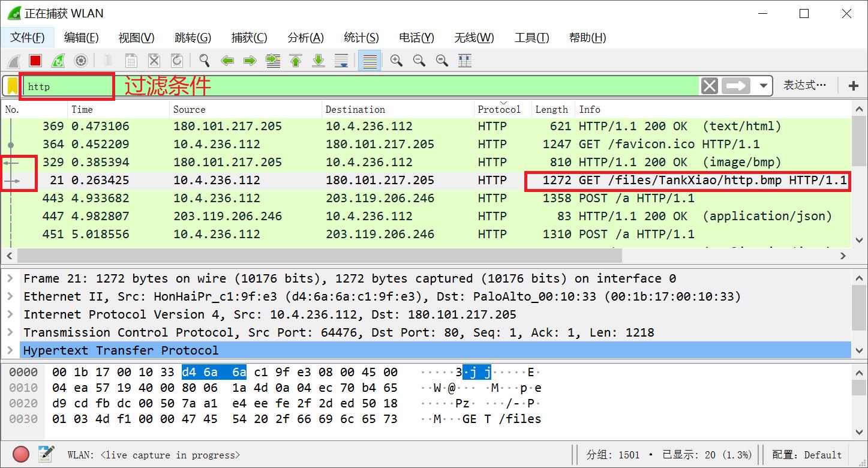Open the 无线(W) menu
Viewport: 868px width, 468px height.
click(x=474, y=37)
